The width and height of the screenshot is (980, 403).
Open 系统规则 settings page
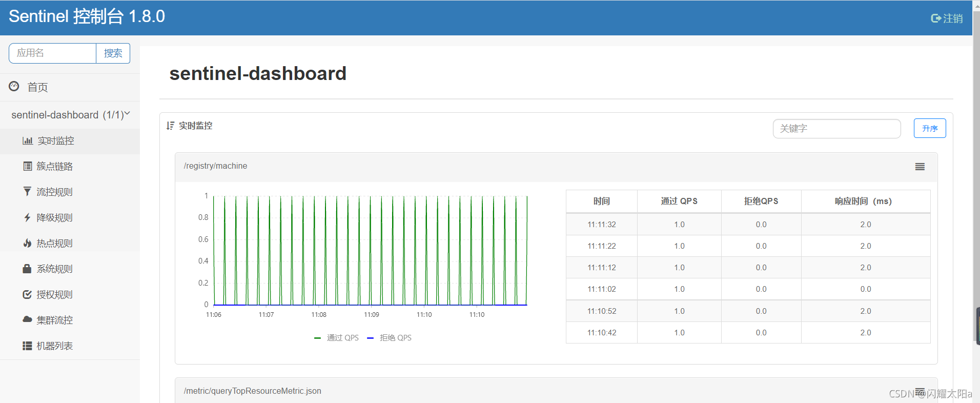pyautogui.click(x=70, y=269)
